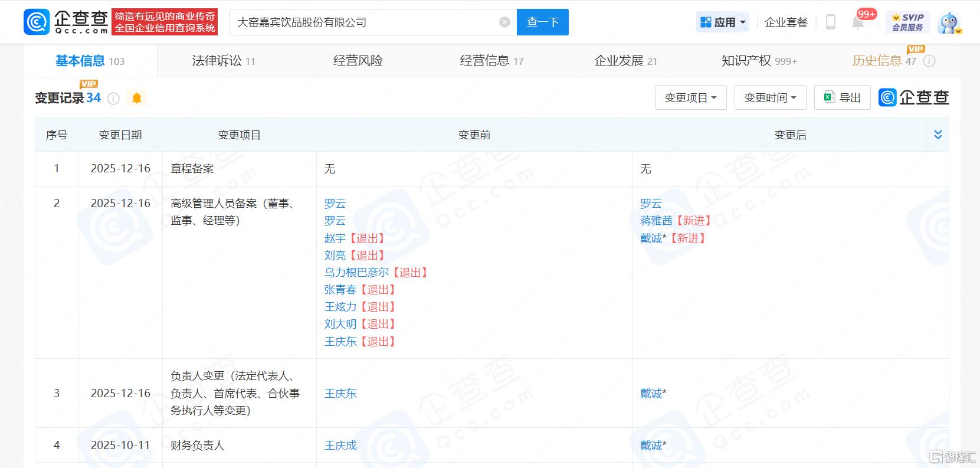Open SVIP 会员服务 badge
Viewport: 980px width, 468px height.
[907, 22]
